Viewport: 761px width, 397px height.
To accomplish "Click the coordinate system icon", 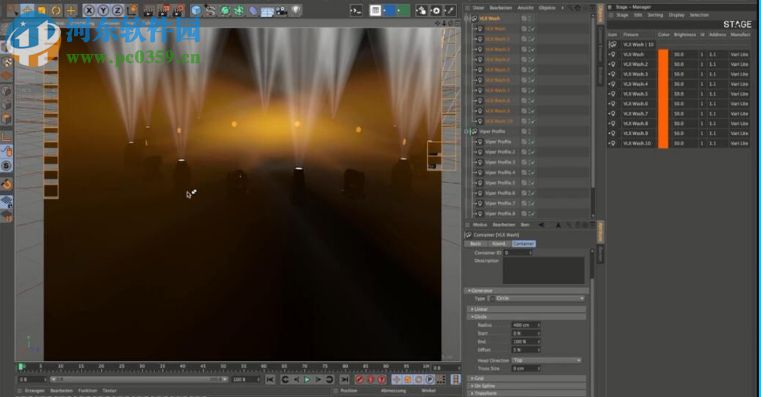I will coord(132,10).
